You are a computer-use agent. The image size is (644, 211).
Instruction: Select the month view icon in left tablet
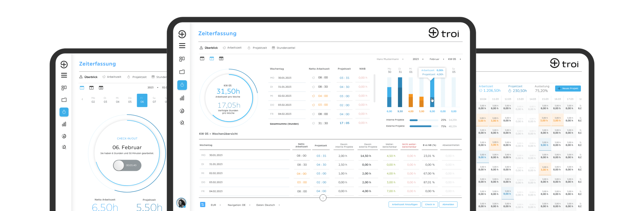[101, 88]
